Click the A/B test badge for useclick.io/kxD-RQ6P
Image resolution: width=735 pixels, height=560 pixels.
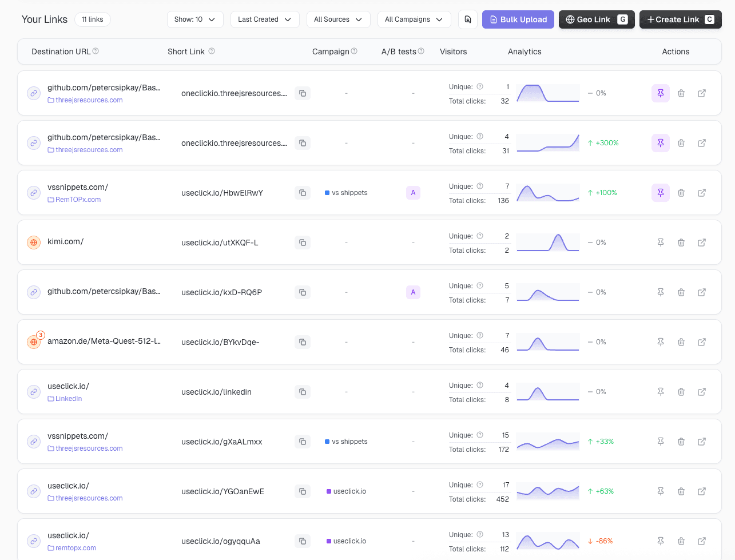click(x=413, y=292)
